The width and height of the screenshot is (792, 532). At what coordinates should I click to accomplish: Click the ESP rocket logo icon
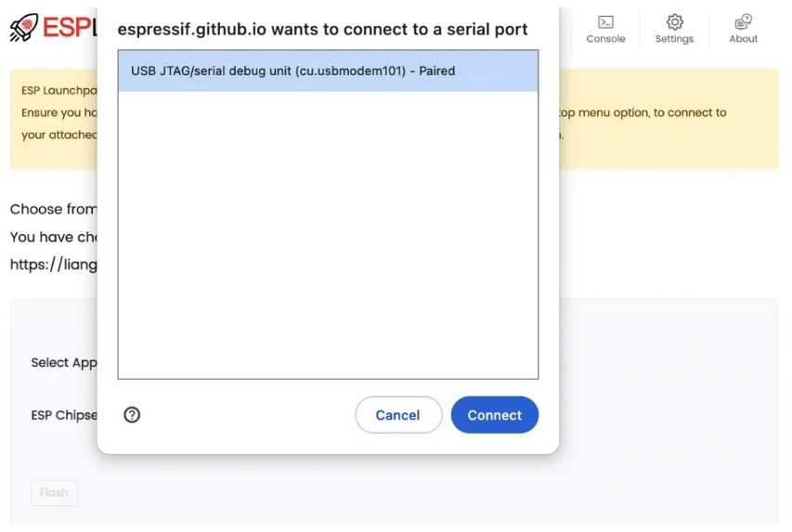23,28
